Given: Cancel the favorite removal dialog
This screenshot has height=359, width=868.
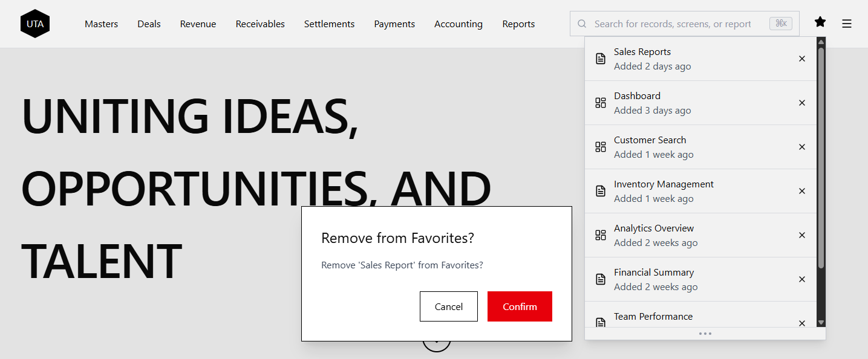Looking at the screenshot, I should point(448,306).
